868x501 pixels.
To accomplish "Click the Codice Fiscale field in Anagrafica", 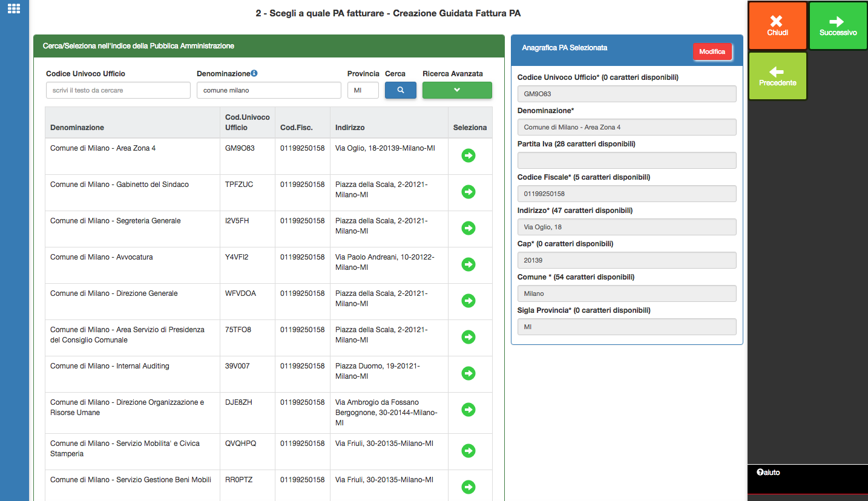I will click(626, 194).
